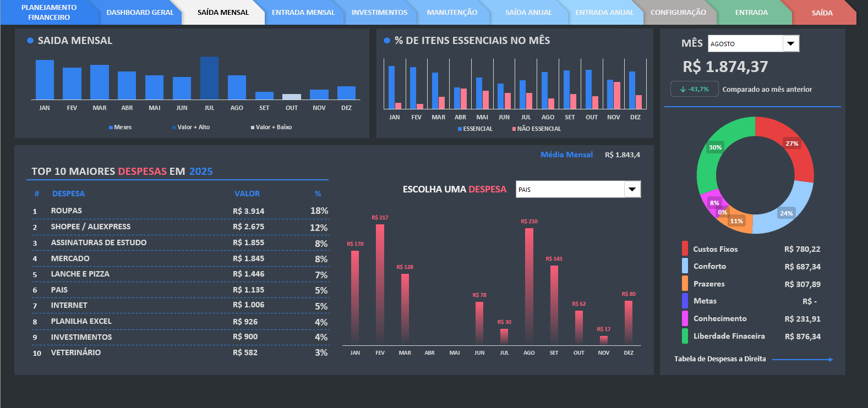Open the MANUTENÇÃO tab

pyautogui.click(x=452, y=12)
